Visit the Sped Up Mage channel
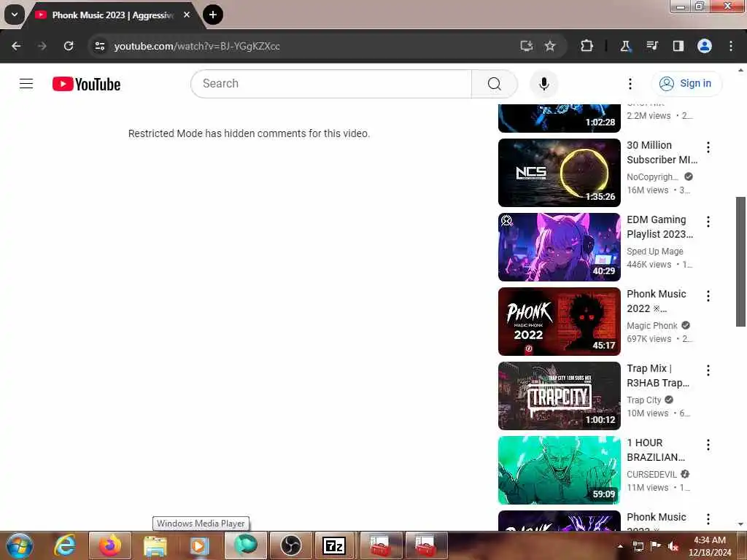 coord(654,251)
